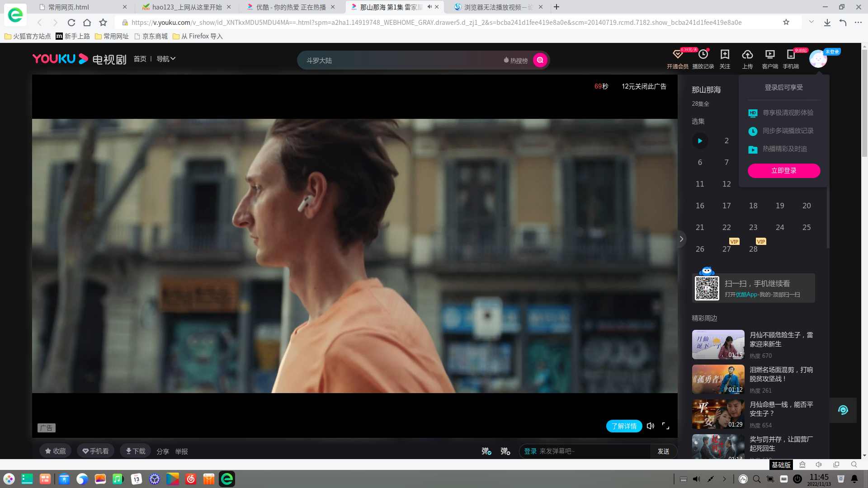Mute the ad volume speaker
868x488 pixels.
[651, 426]
